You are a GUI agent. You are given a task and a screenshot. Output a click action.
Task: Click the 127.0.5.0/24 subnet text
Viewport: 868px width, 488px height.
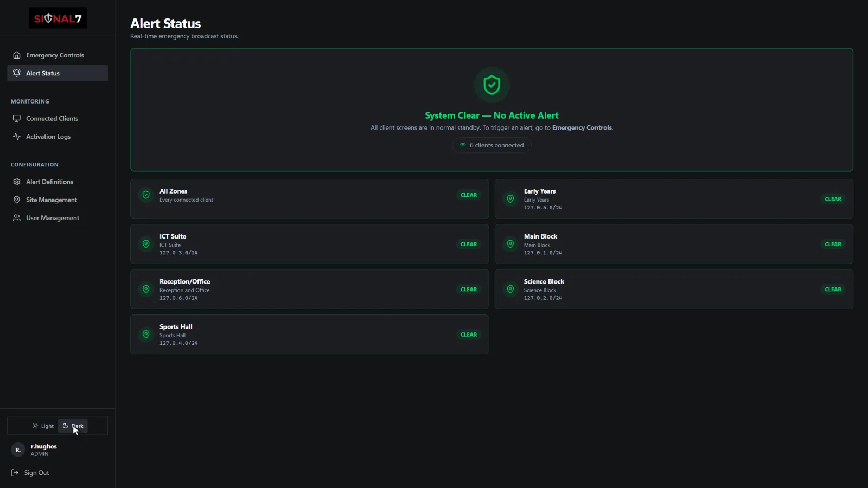[x=543, y=208]
